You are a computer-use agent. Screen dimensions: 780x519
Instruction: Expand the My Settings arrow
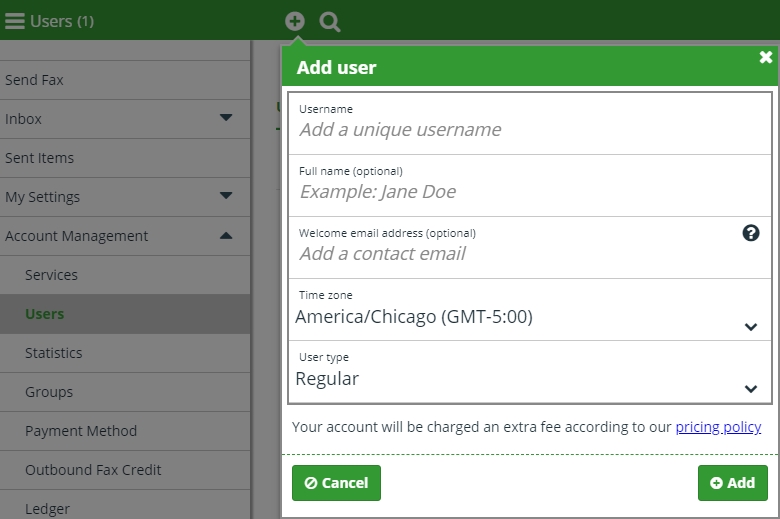226,196
